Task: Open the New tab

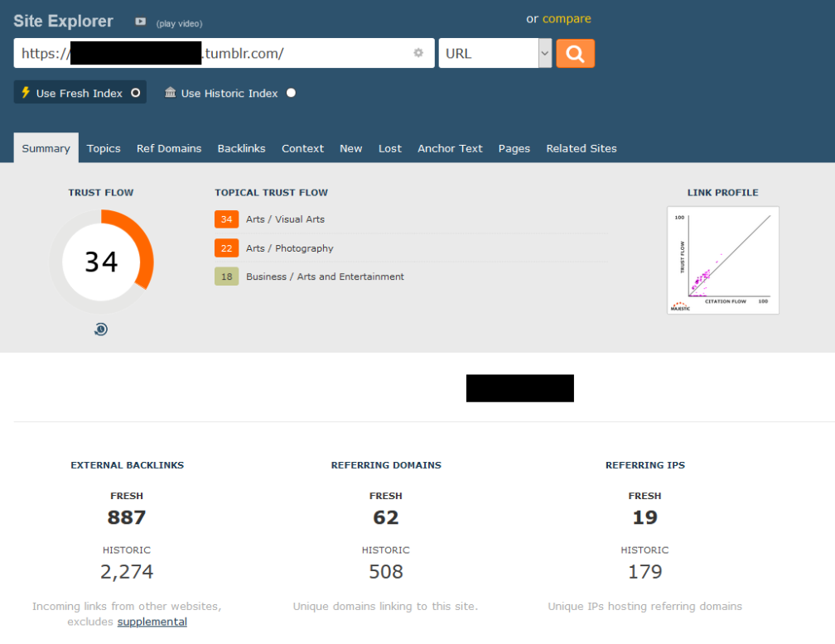Action: tap(351, 148)
